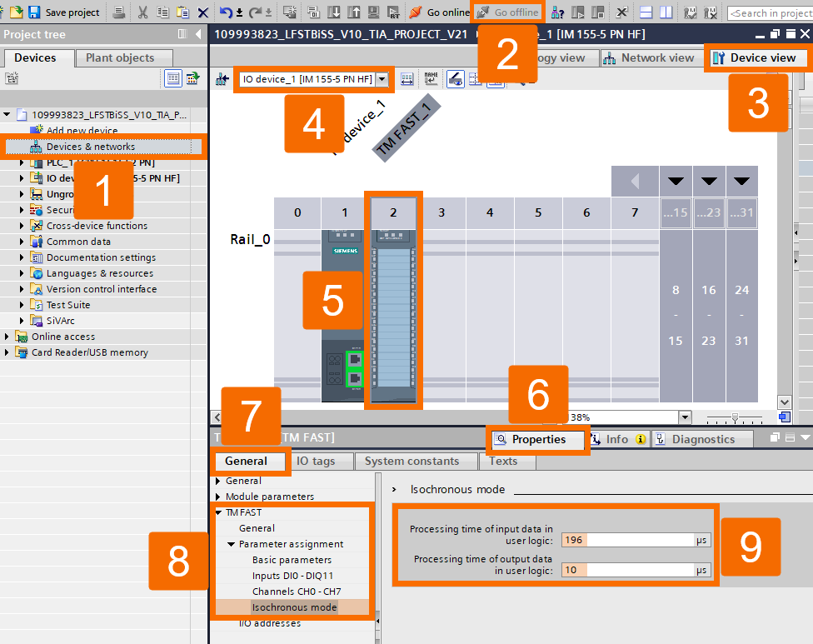Split the editor space vertically
Image resolution: width=813 pixels, height=644 pixels.
(666, 12)
